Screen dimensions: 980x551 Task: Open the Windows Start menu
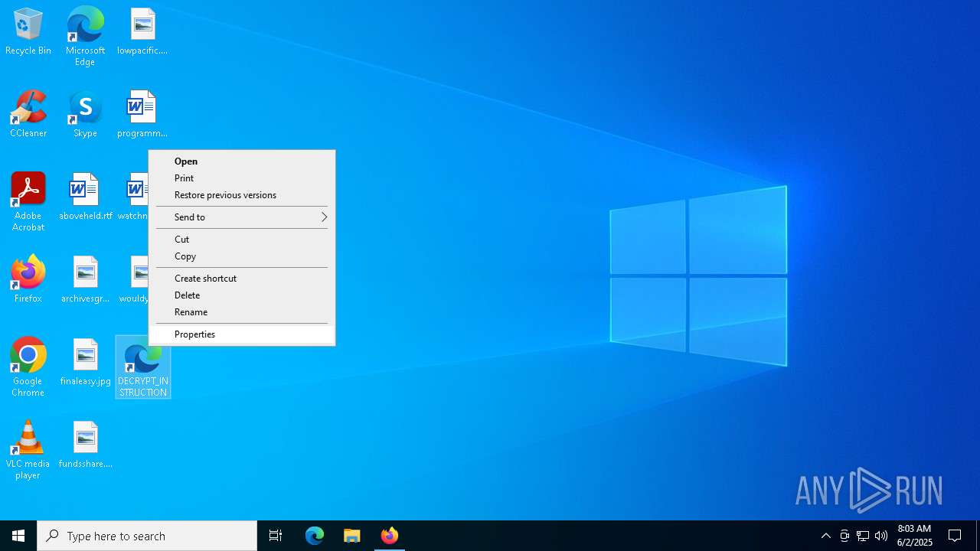click(18, 536)
